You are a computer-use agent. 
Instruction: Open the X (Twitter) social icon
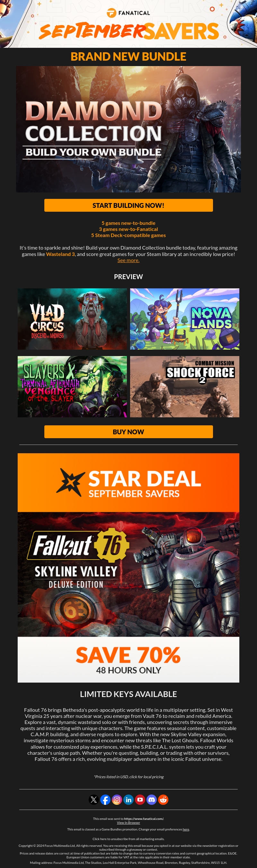tap(94, 800)
